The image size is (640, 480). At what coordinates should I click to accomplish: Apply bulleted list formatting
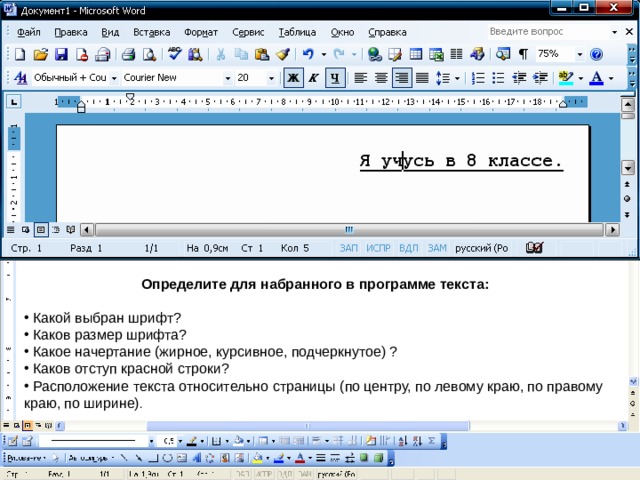[x=498, y=78]
